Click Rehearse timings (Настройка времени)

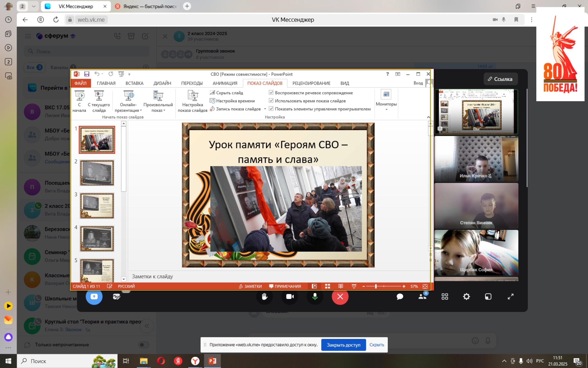232,101
